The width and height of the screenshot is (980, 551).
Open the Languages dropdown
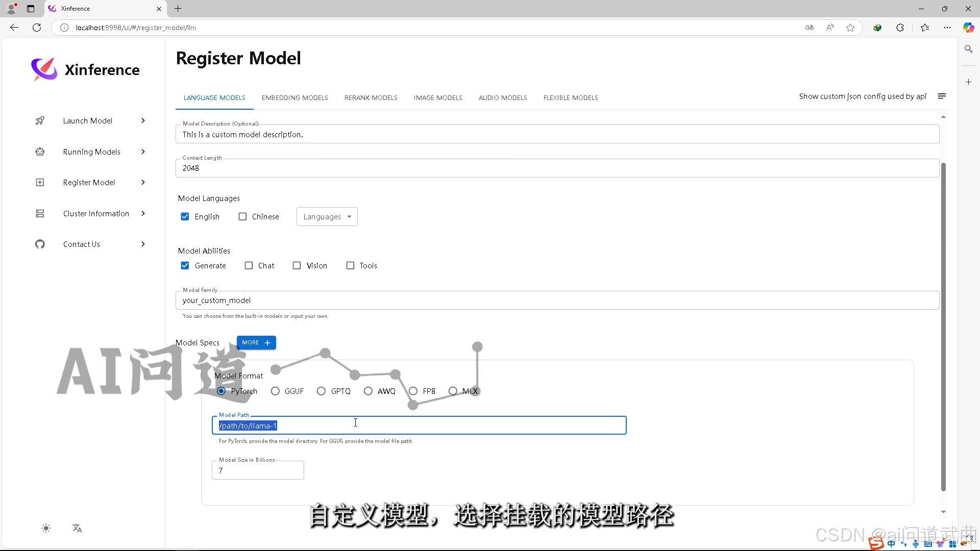(x=327, y=217)
